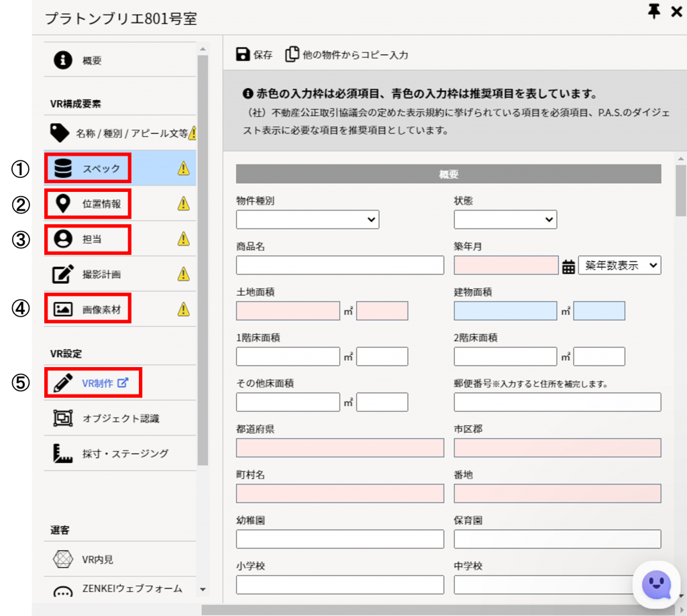Click the database icon beside スペック
The image size is (687, 616).
tap(63, 168)
